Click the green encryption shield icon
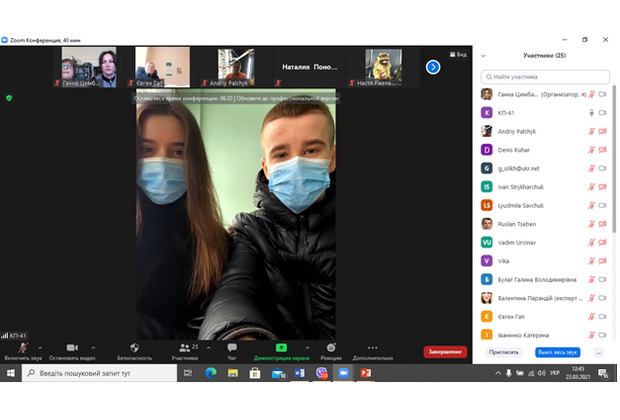 [9, 98]
